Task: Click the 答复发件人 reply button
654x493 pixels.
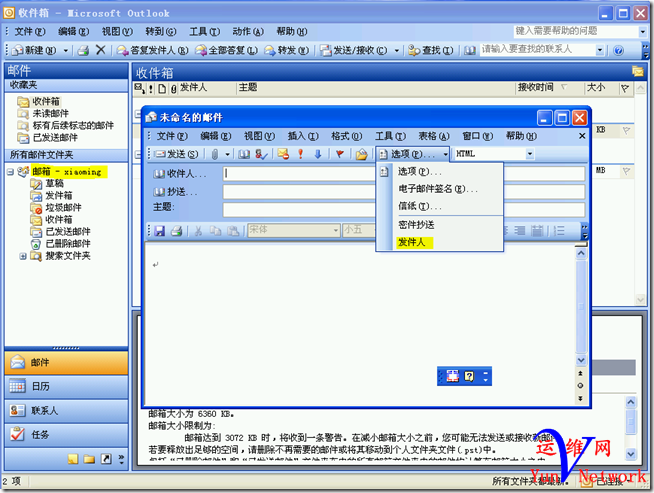Action: [152, 50]
